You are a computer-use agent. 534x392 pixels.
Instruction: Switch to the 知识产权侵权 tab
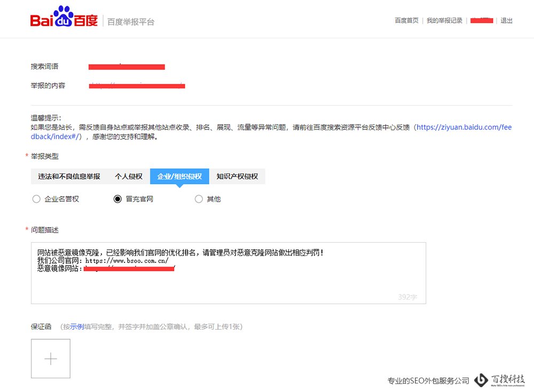(x=237, y=176)
